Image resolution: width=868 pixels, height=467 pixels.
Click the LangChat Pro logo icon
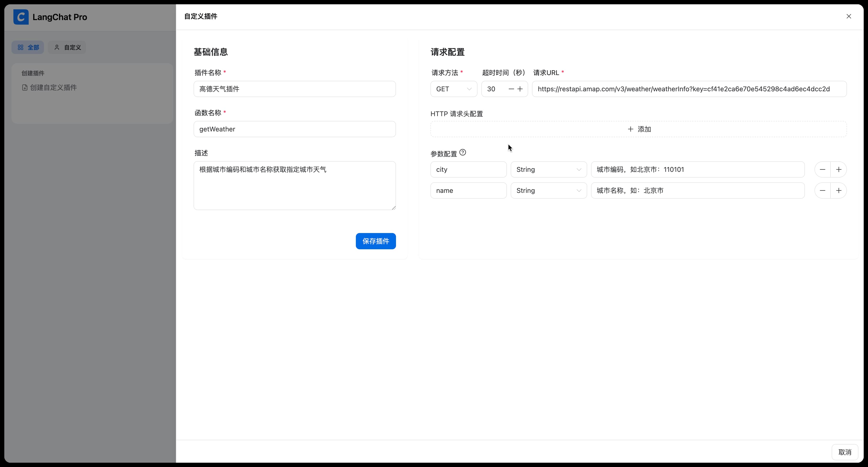(21, 17)
